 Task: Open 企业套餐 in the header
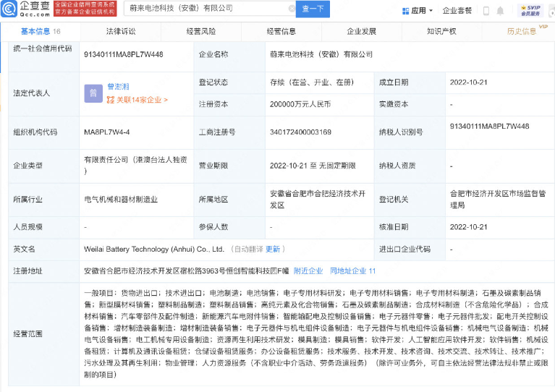click(x=457, y=11)
